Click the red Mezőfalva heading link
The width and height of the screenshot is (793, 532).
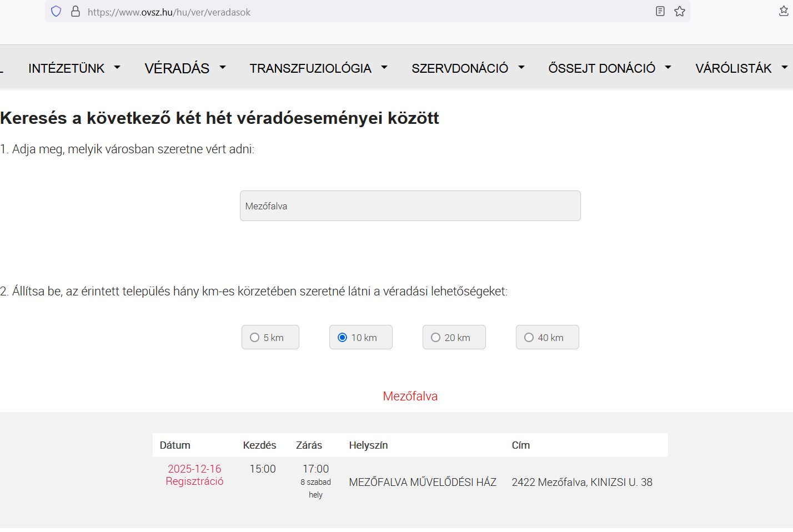click(410, 396)
